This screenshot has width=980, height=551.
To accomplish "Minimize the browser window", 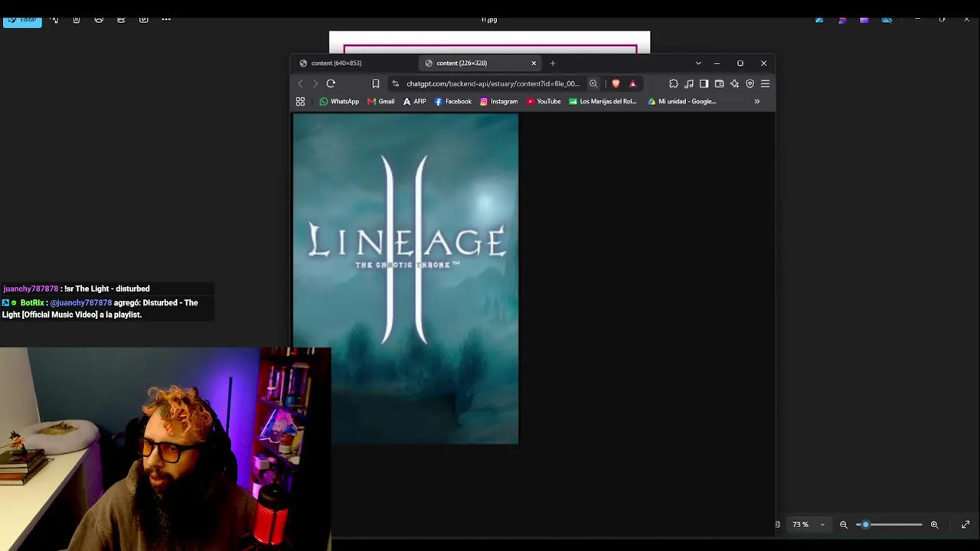I will (717, 63).
